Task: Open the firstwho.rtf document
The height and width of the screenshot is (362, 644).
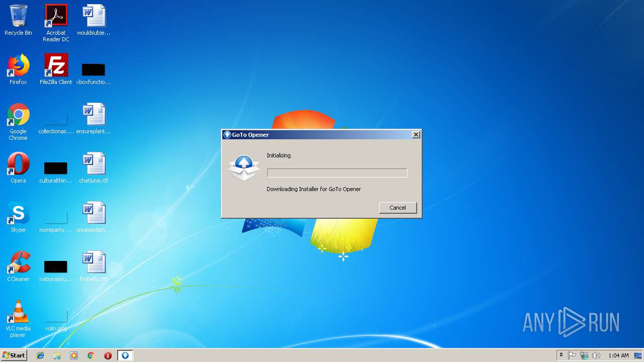Action: point(94,266)
